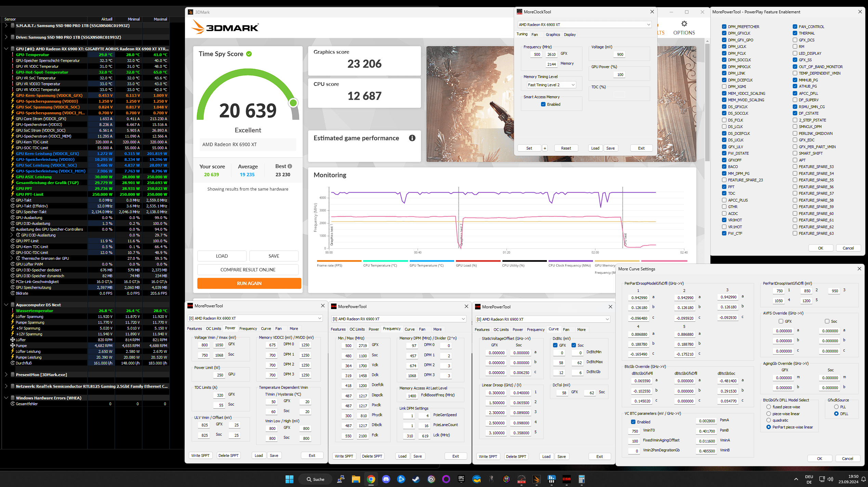Enable AVFS Override Soc checkbox
The width and height of the screenshot is (868, 487).
point(827,321)
